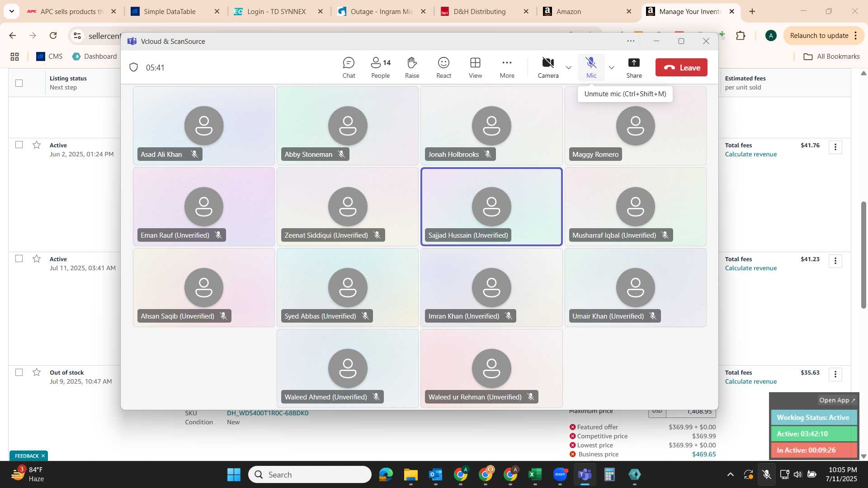Tick checkbox for the Out of stock listing
The height and width of the screenshot is (488, 868).
pyautogui.click(x=19, y=372)
